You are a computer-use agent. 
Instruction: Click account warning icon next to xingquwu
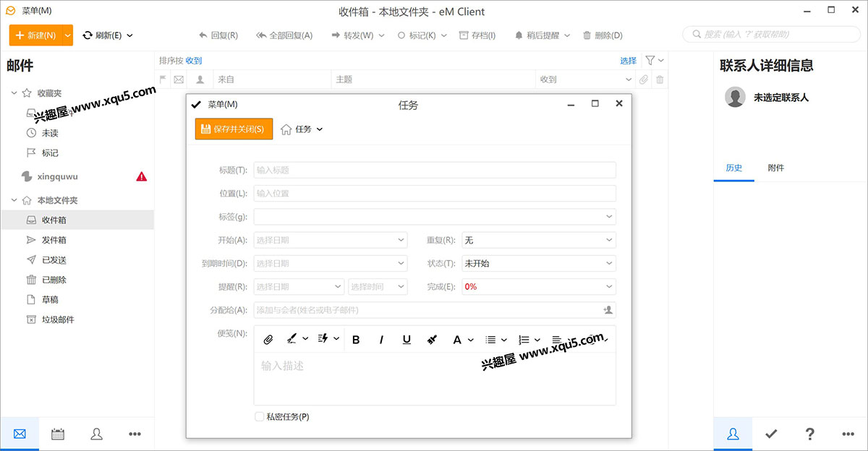coord(142,176)
